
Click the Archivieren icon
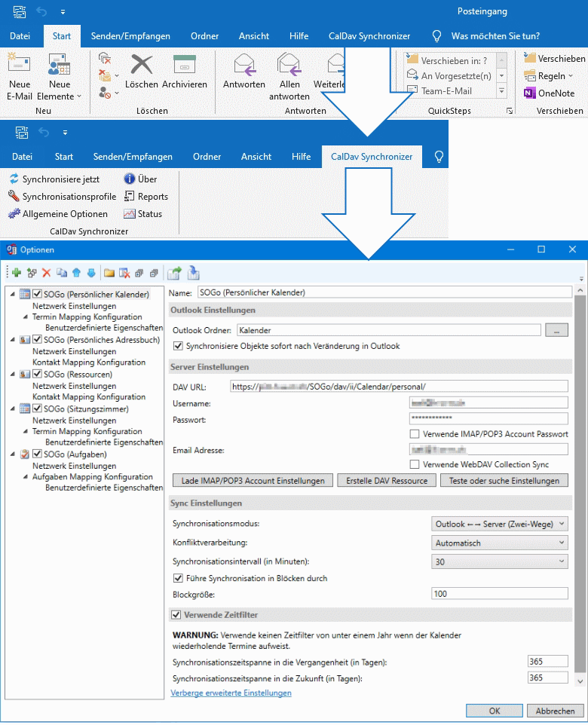pos(184,64)
